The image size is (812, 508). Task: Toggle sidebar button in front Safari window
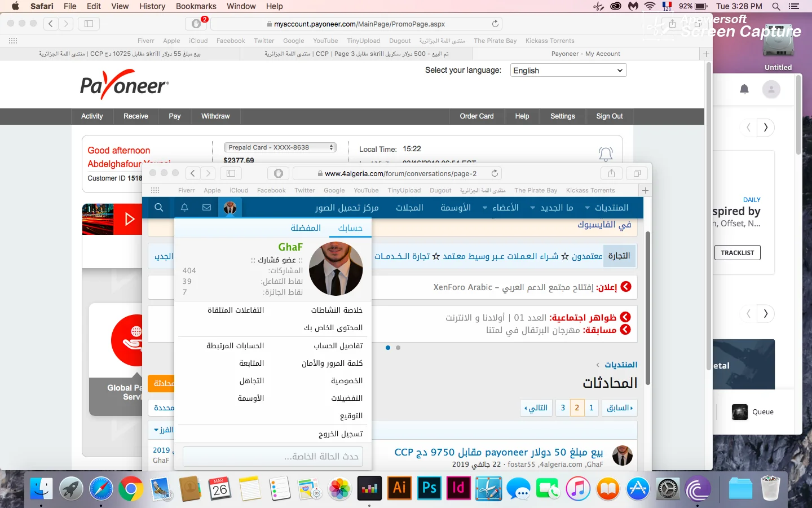(x=231, y=173)
